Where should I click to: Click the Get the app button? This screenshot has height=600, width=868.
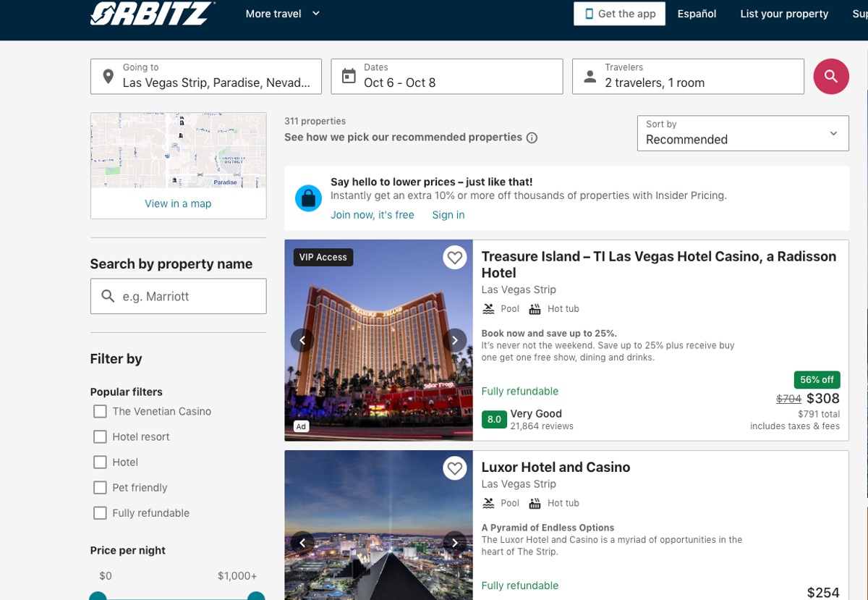[x=619, y=14]
